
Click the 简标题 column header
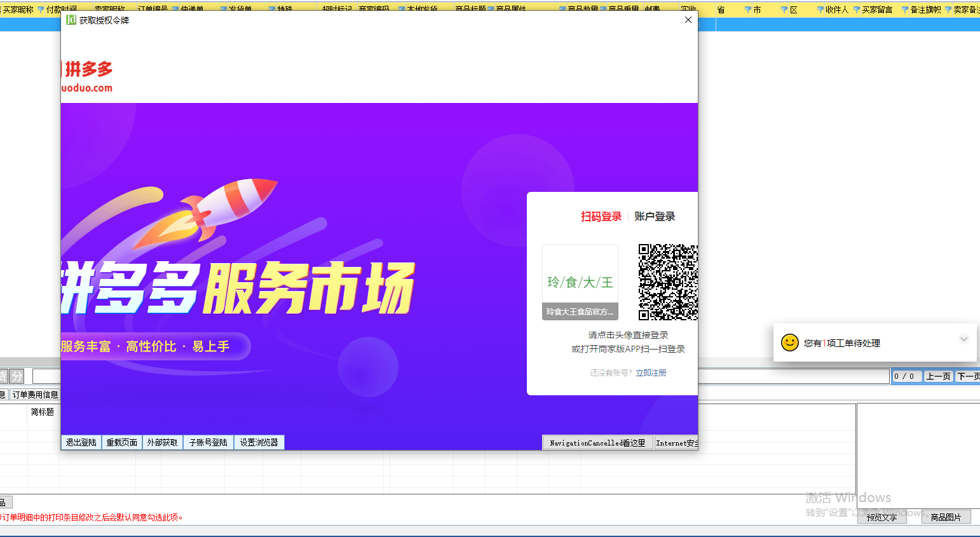(43, 412)
